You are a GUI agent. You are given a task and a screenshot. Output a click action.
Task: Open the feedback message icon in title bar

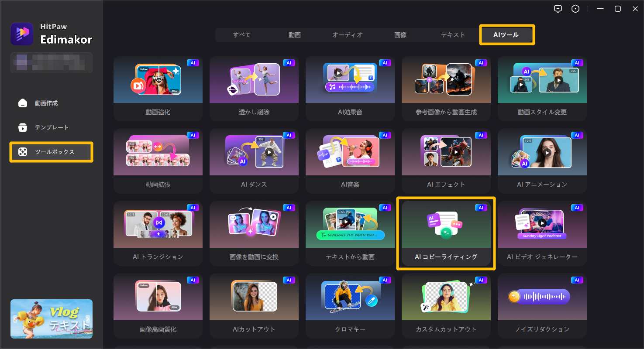(x=558, y=9)
